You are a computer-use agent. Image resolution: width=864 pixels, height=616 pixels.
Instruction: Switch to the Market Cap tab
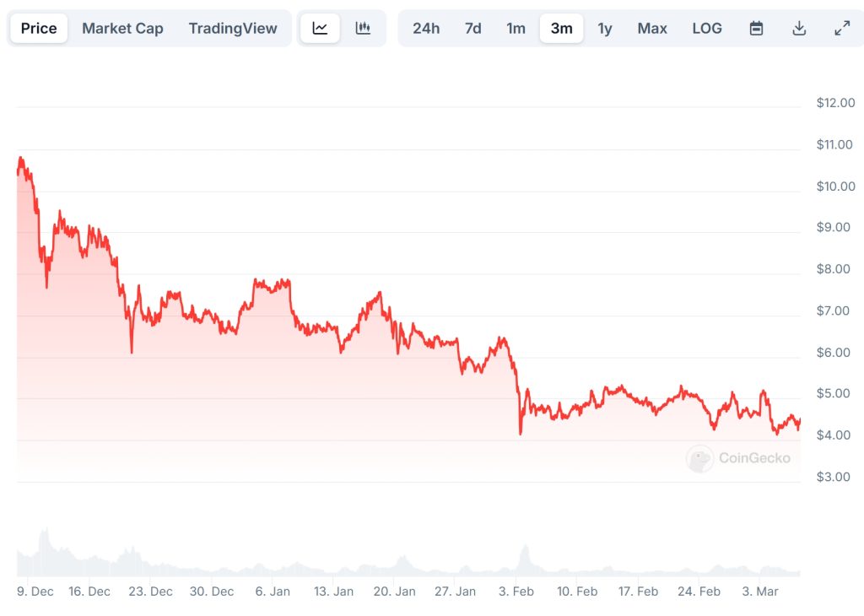(122, 28)
